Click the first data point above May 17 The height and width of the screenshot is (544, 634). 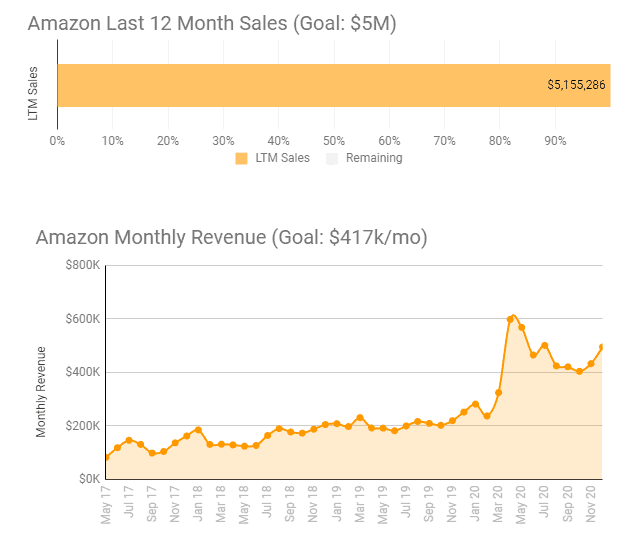coord(107,458)
